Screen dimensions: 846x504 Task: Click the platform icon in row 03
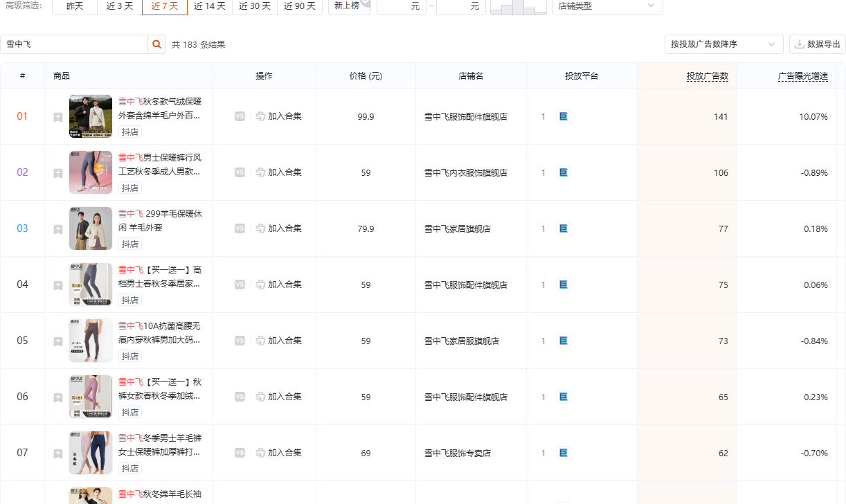click(x=564, y=228)
